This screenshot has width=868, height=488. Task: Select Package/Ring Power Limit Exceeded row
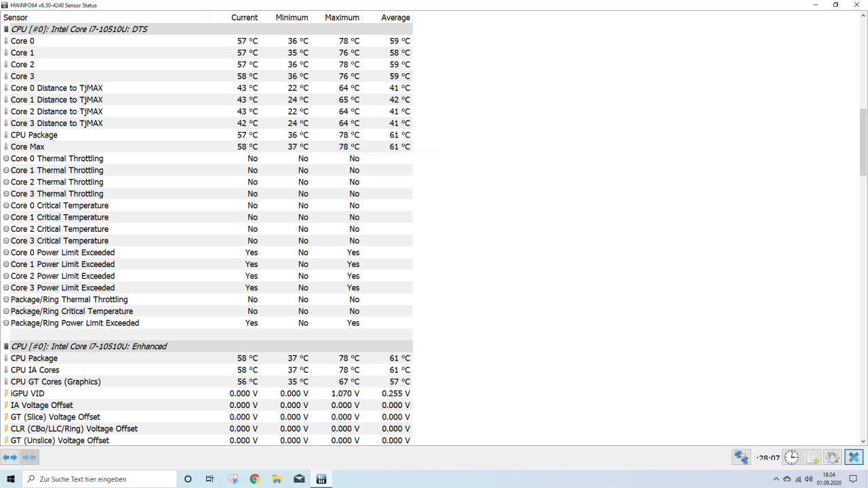tap(206, 323)
